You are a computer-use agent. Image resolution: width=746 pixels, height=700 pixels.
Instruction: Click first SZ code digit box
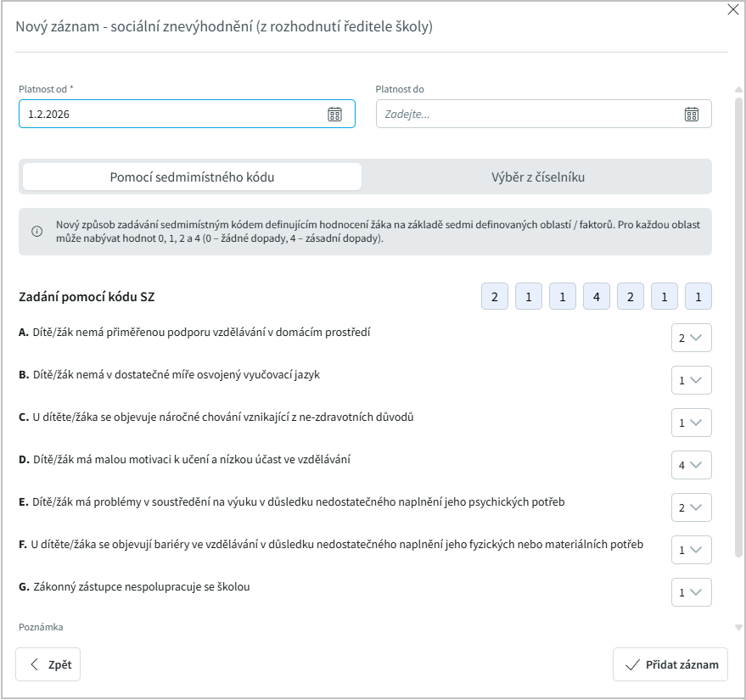pos(494,297)
